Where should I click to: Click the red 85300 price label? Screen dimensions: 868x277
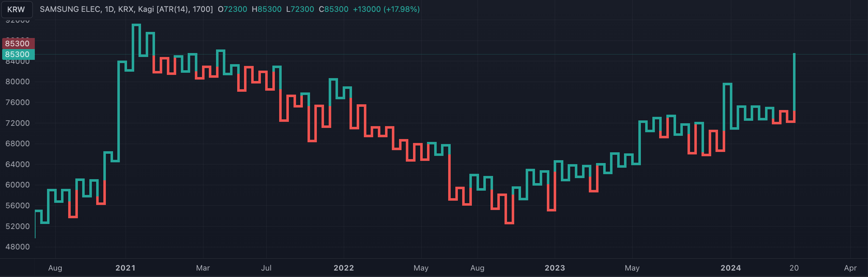click(18, 43)
